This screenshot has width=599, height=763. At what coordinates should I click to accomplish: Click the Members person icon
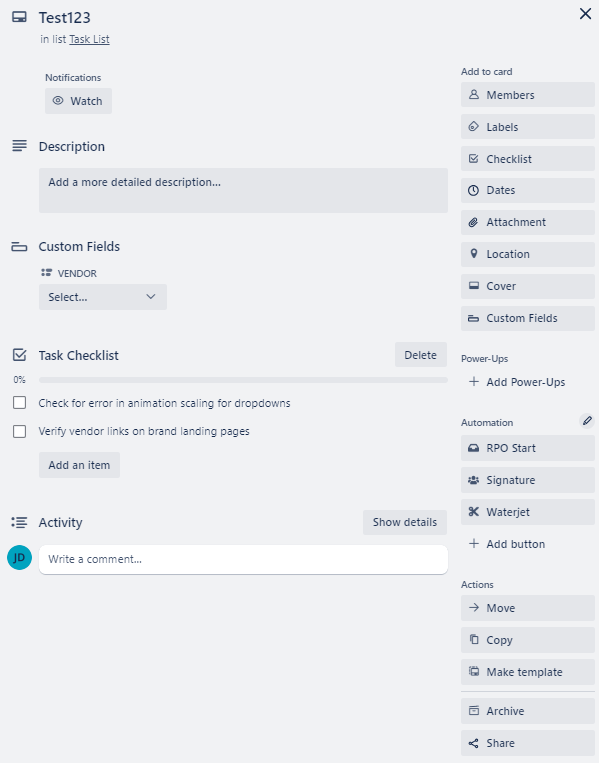(x=473, y=94)
